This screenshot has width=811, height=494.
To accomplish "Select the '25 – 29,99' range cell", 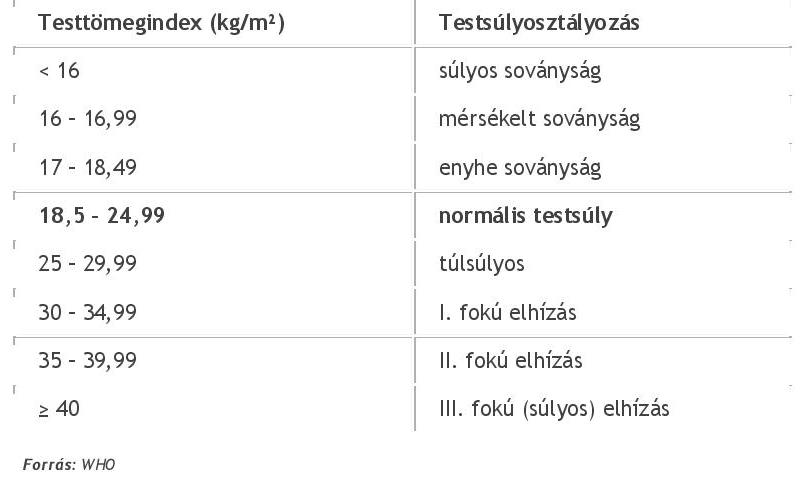I will point(88,264).
